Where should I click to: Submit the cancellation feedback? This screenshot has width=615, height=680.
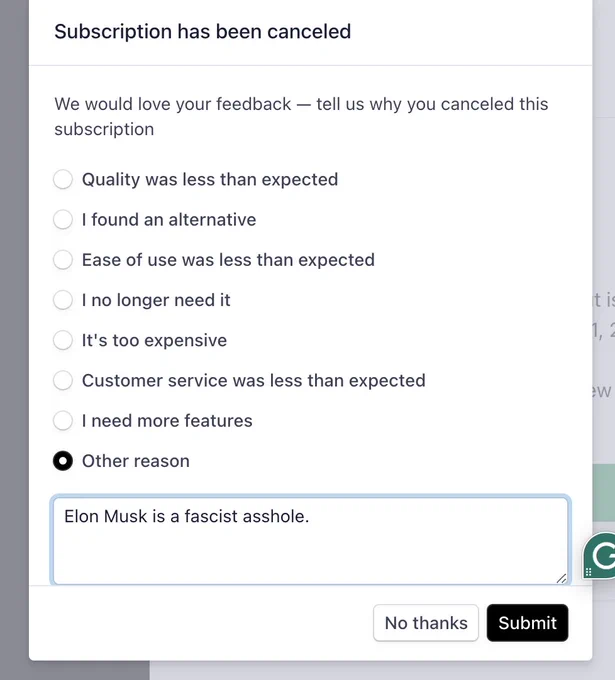527,623
